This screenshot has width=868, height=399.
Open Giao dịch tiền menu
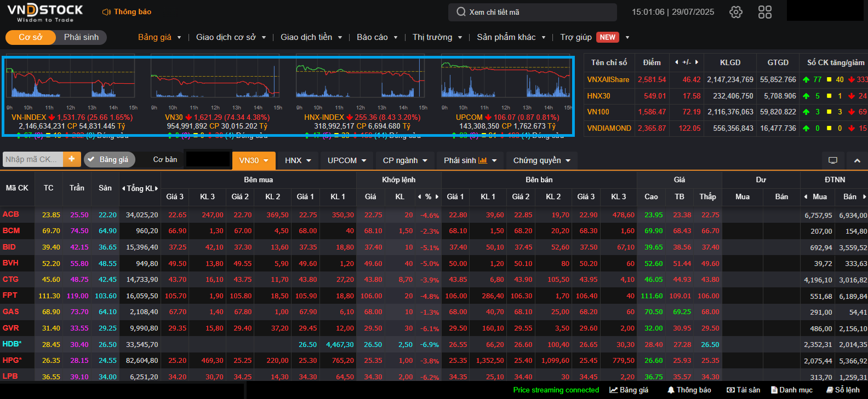[311, 37]
